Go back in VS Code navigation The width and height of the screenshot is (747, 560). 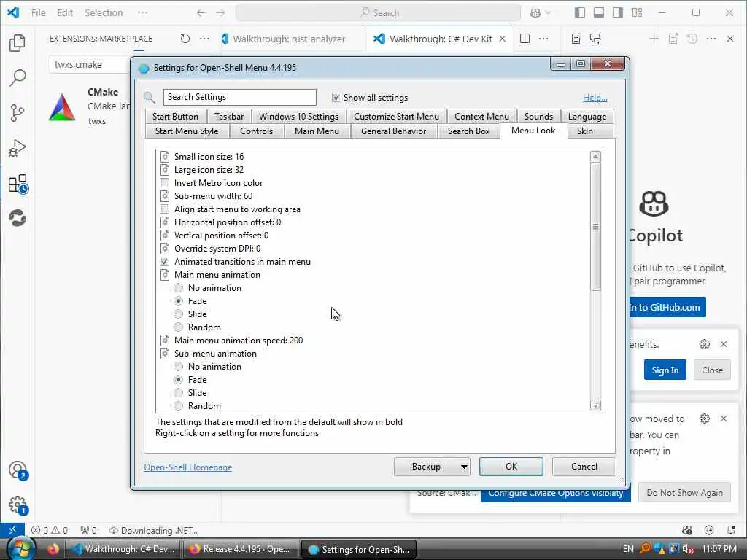(x=201, y=13)
